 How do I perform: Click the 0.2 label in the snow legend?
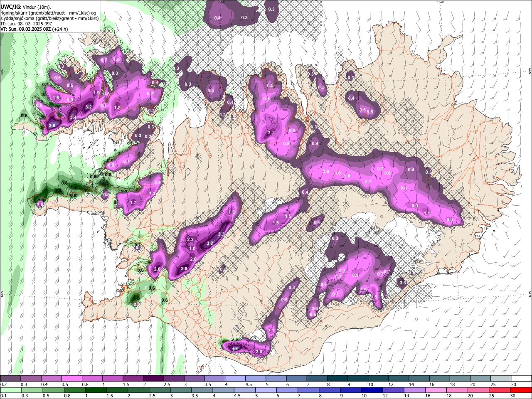pos(3,384)
